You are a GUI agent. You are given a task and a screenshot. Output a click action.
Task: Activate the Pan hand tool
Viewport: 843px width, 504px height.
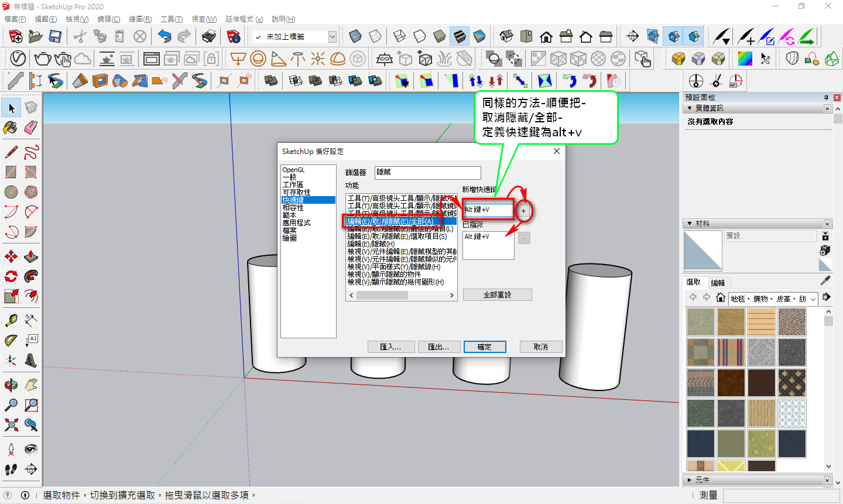coord(31,385)
